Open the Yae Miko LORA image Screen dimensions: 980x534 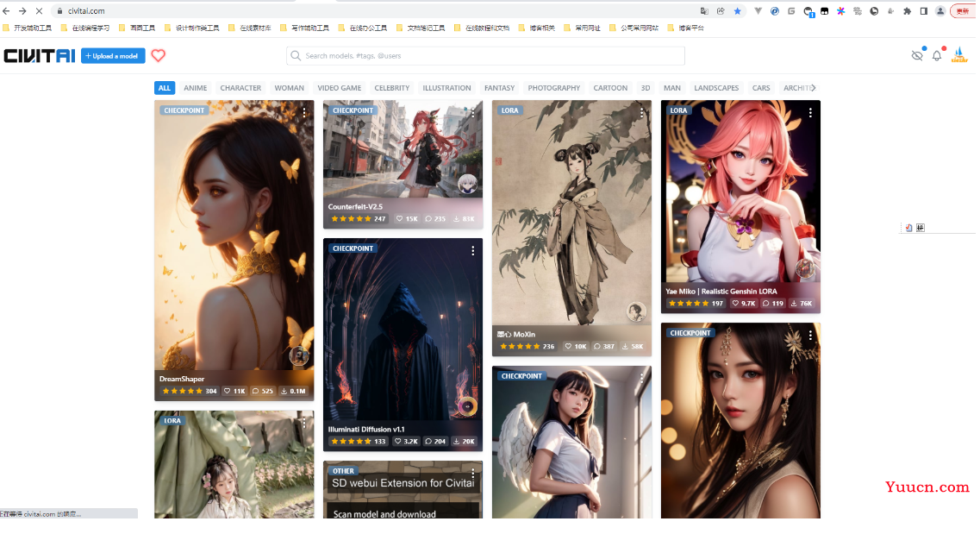[x=740, y=192]
